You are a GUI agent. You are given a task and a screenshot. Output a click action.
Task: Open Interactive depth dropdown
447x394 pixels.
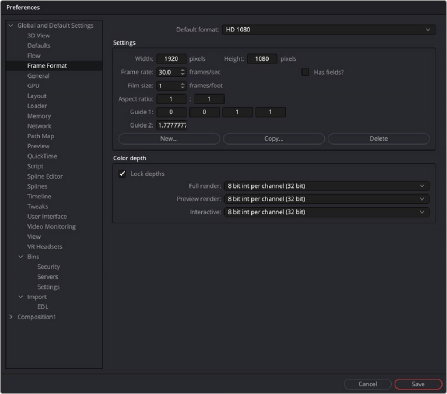[327, 212]
